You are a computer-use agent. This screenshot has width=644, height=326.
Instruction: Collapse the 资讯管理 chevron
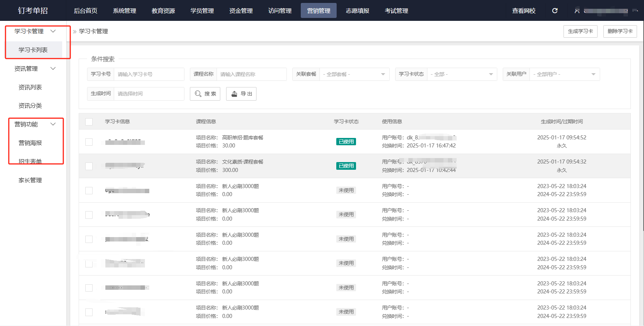coord(53,68)
